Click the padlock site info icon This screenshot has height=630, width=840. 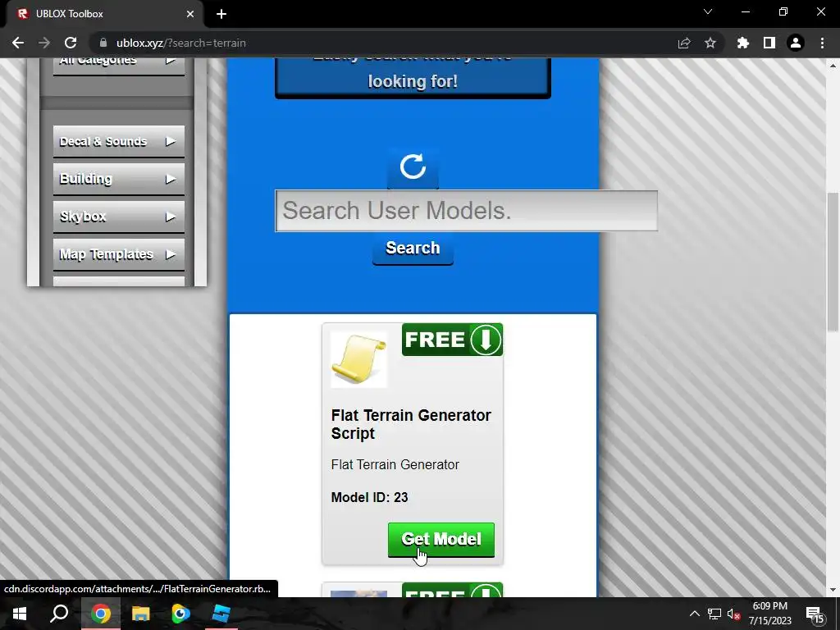[103, 43]
